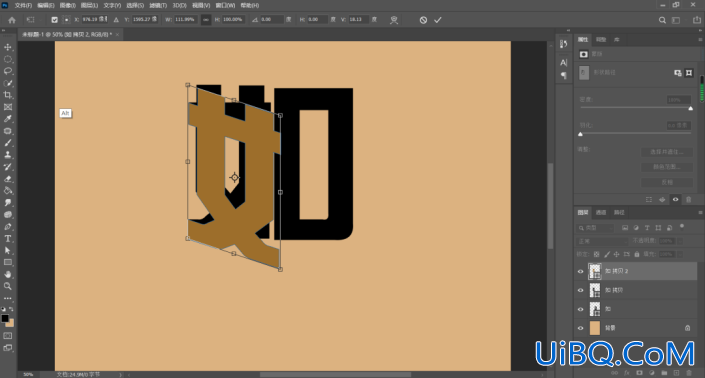Screen dimensions: 705x378
Task: Open the 3D(D) menu
Action: [179, 5]
